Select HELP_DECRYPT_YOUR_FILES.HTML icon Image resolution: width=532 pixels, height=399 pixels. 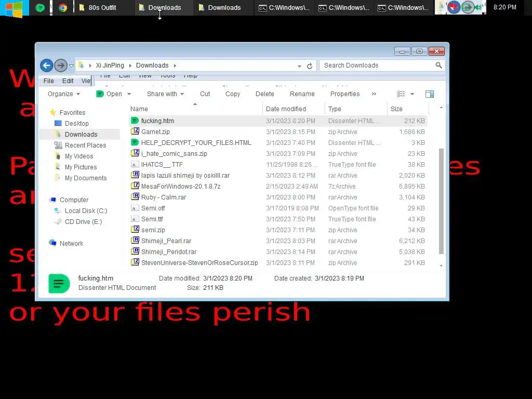coord(135,142)
